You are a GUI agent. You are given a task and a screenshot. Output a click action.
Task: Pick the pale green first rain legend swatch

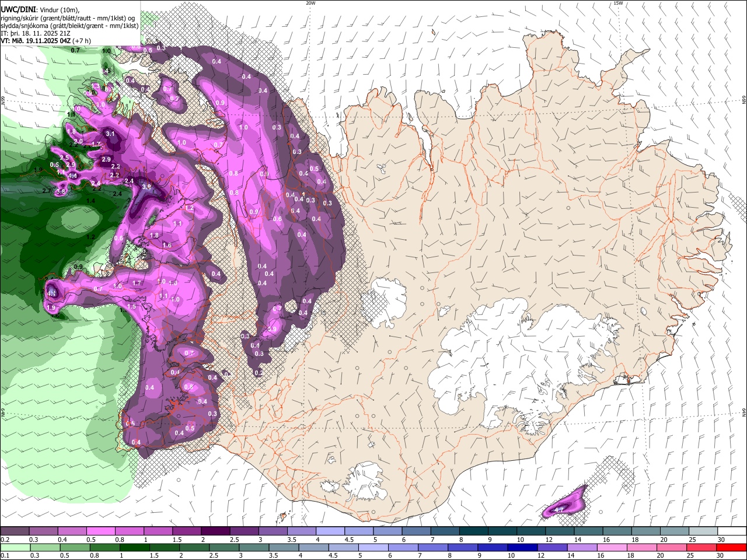15,547
